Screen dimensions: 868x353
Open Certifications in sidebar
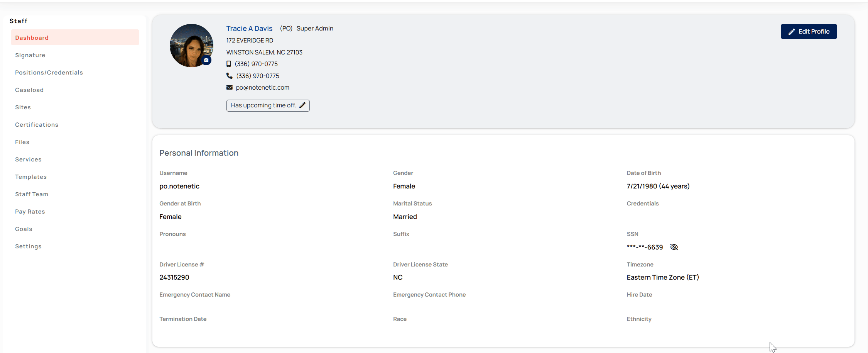[x=37, y=125]
